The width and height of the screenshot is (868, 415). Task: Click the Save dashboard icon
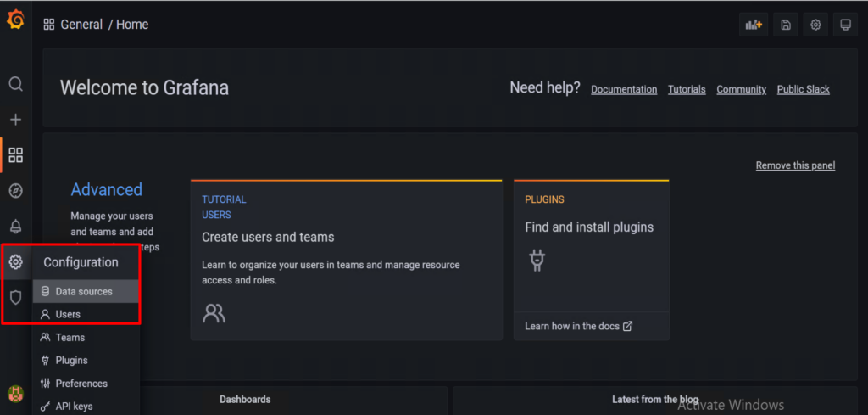click(x=786, y=25)
